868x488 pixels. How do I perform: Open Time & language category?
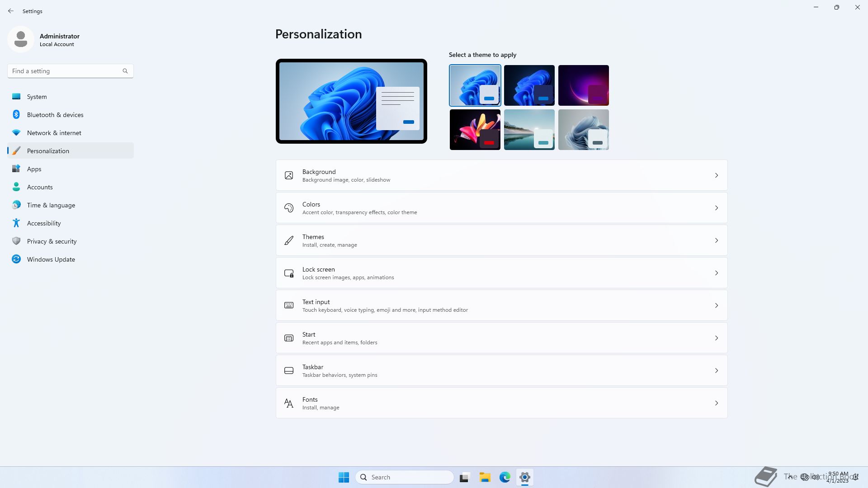[x=71, y=205]
